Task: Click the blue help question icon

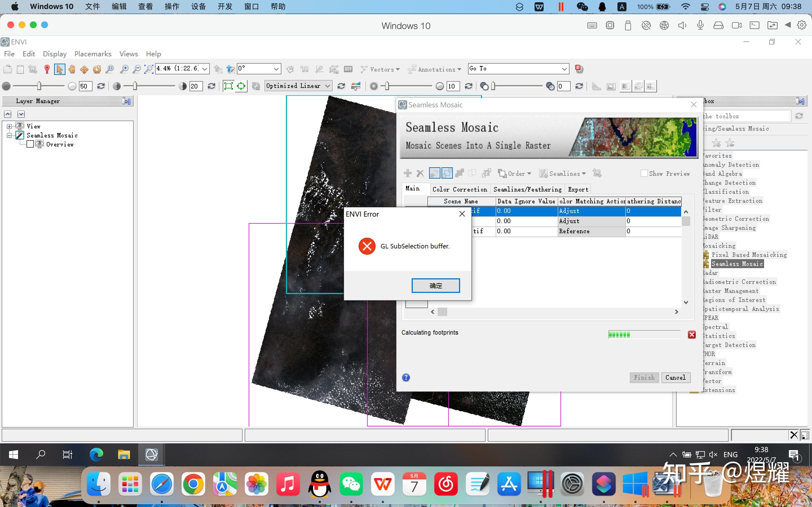Action: [x=406, y=377]
